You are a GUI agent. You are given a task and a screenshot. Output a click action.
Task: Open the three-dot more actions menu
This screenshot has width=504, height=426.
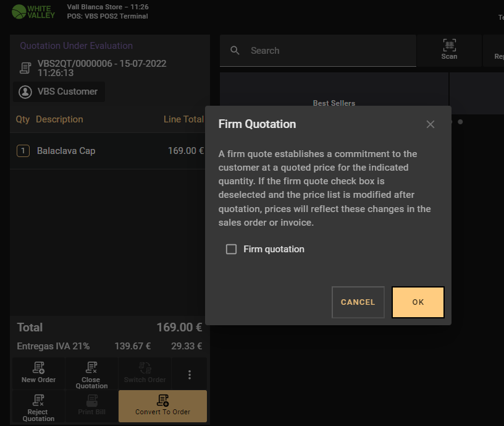click(x=190, y=375)
